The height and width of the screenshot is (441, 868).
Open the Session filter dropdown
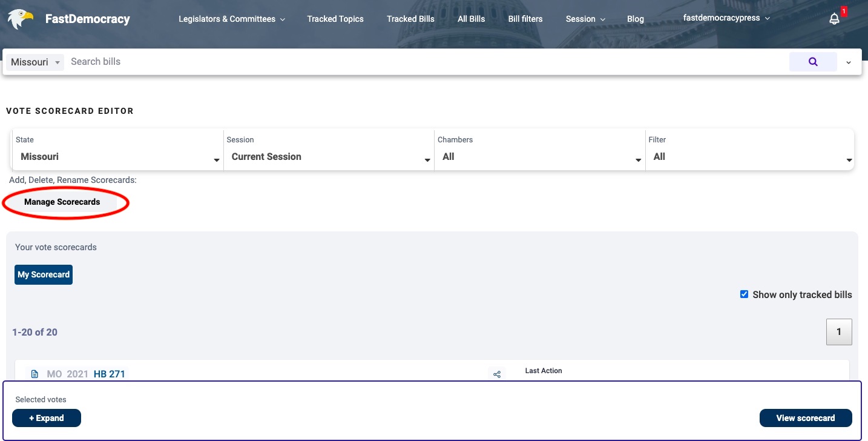329,156
